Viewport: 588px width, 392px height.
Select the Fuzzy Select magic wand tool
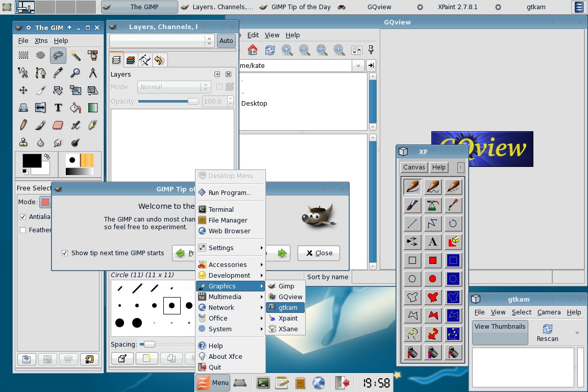point(76,56)
